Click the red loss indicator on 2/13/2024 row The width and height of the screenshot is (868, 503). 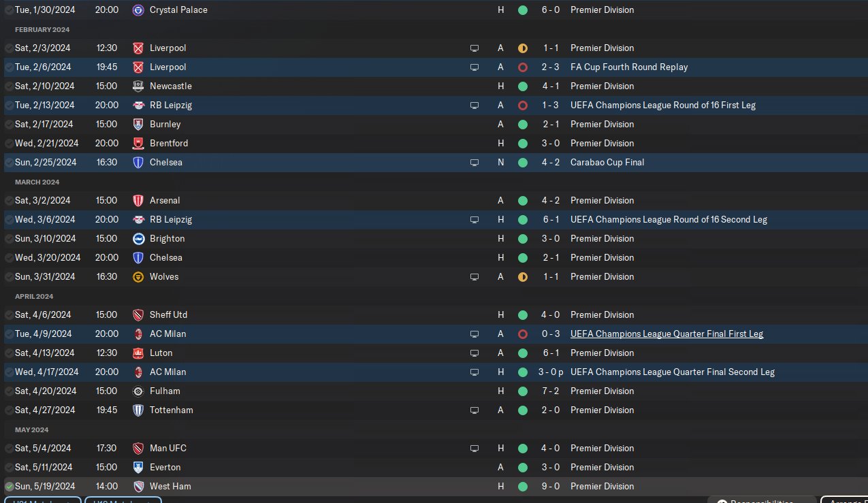click(x=522, y=106)
